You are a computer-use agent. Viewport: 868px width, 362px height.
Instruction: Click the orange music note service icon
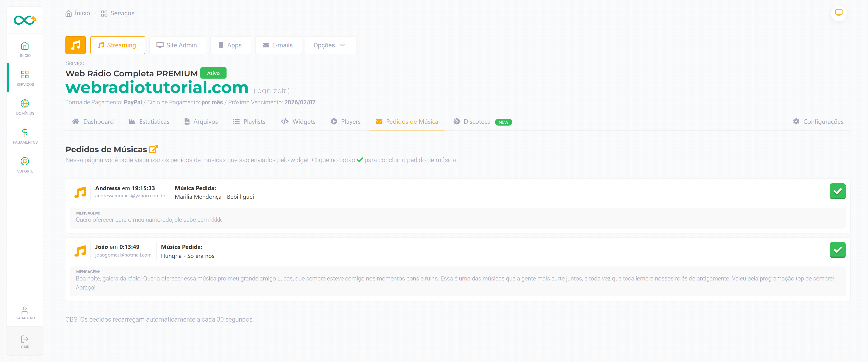[76, 45]
